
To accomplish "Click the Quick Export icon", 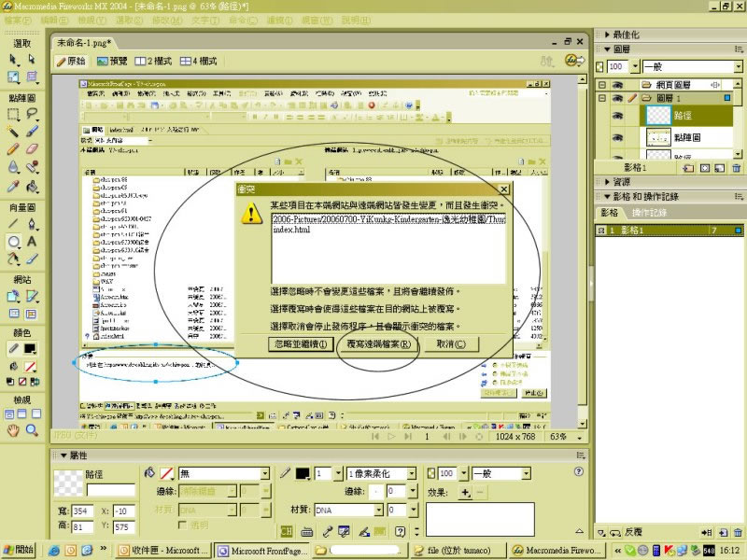I will pyautogui.click(x=574, y=61).
